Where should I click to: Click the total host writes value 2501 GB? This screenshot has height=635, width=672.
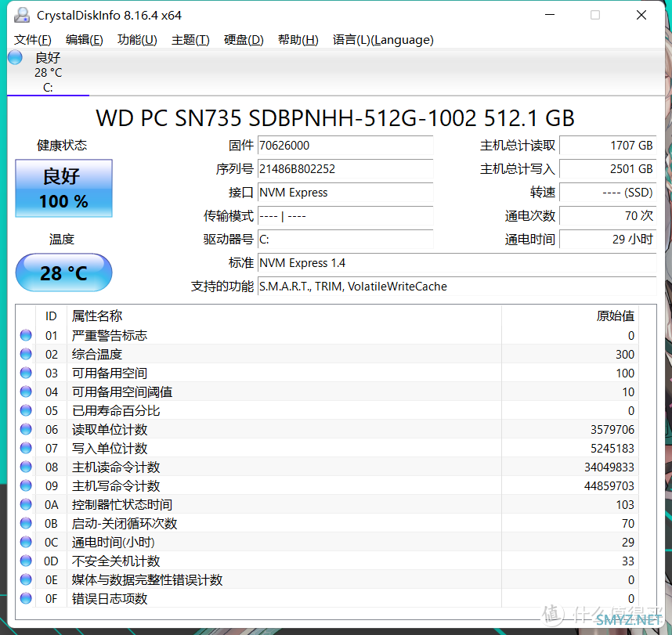tap(608, 169)
